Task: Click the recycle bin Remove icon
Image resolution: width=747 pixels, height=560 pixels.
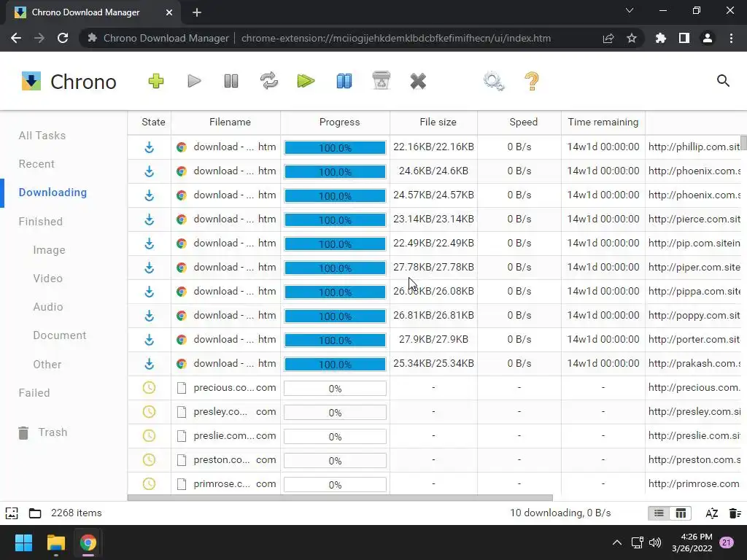Action: tap(381, 80)
